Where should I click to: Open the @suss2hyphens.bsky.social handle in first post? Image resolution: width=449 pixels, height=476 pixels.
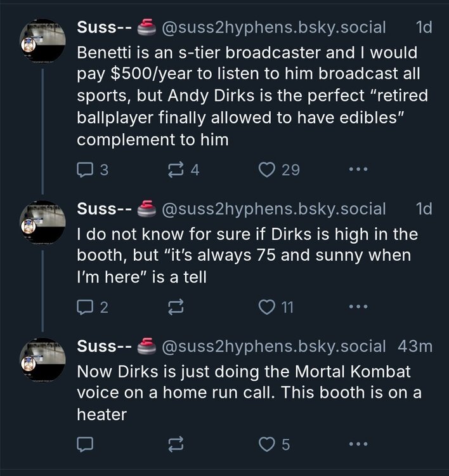pos(274,27)
